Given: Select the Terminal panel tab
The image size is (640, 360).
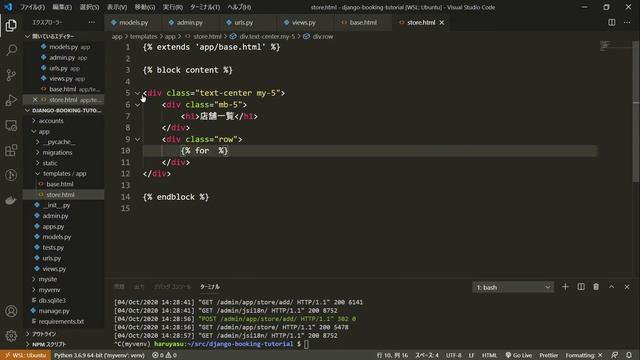Looking at the screenshot, I should [x=210, y=287].
